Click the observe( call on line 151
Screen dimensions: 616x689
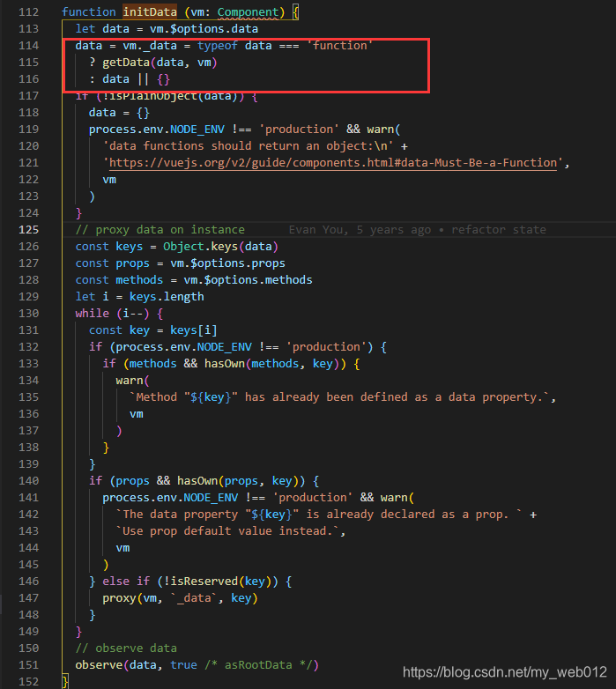click(x=102, y=665)
